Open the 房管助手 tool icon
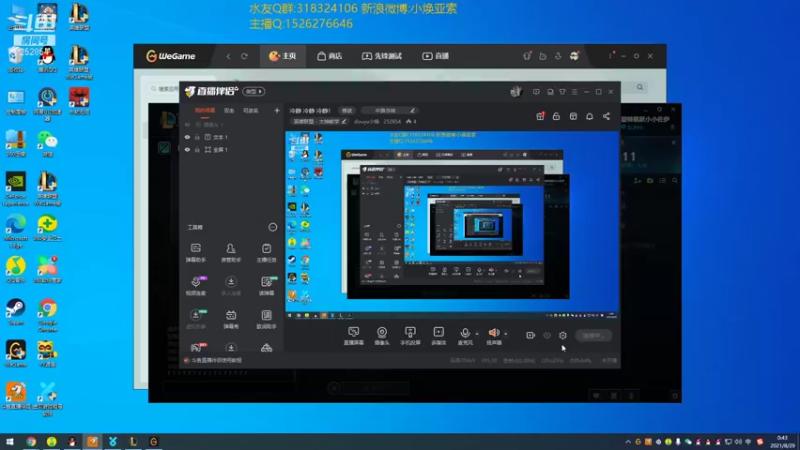The height and width of the screenshot is (450, 800). 231,253
